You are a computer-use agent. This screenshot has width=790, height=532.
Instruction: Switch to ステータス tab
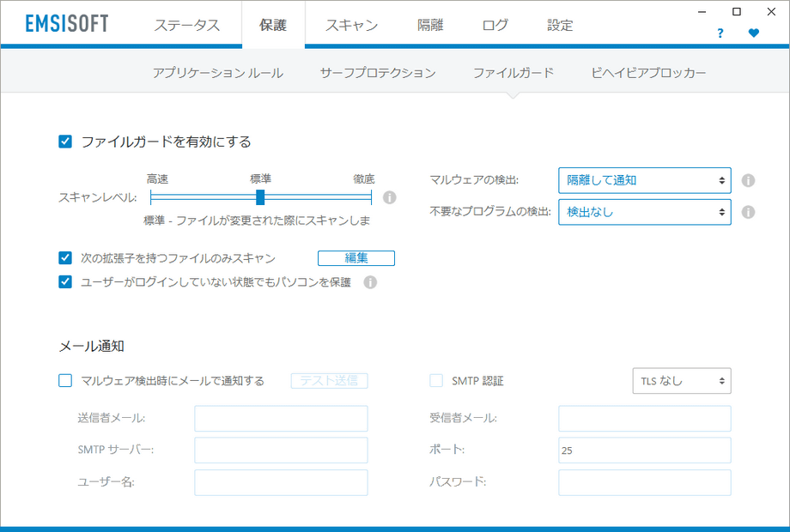(x=187, y=25)
